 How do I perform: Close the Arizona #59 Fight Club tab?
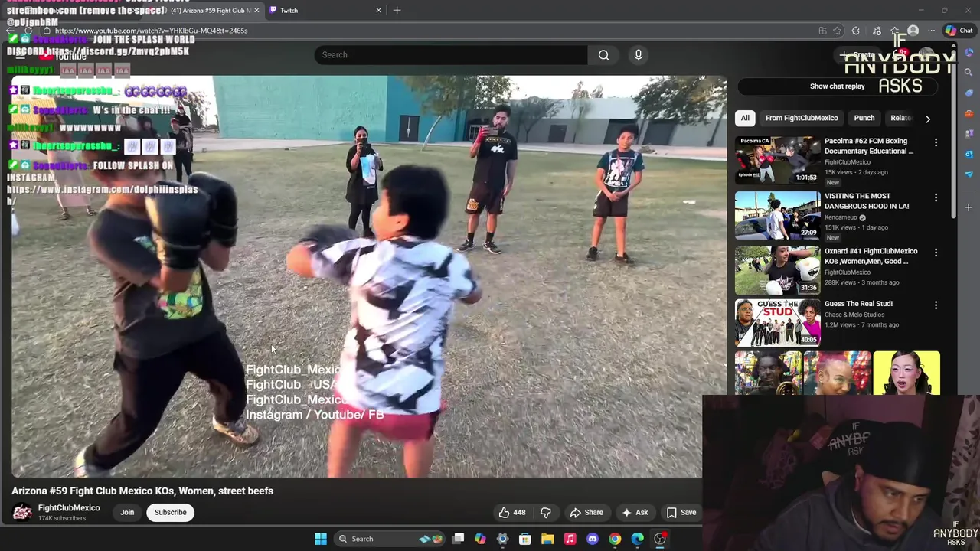[x=256, y=10]
